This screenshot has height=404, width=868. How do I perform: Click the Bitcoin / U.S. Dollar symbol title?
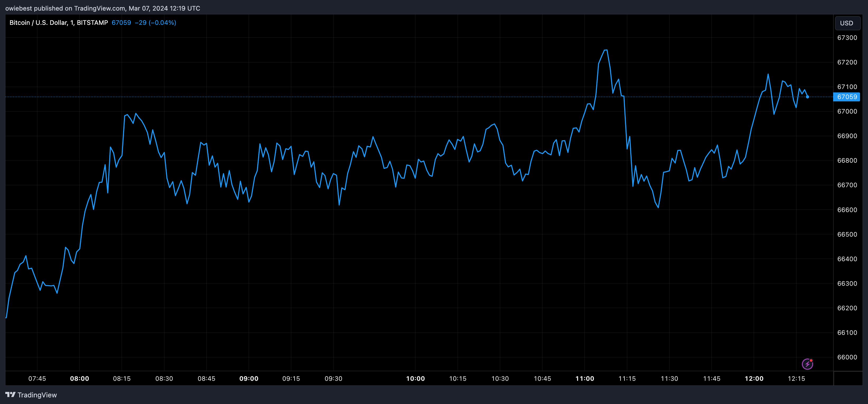59,22
